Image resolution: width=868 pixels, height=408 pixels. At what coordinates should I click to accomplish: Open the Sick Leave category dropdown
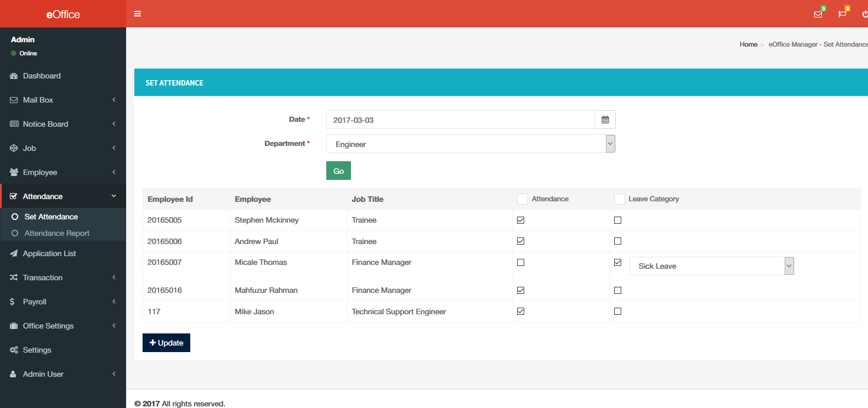click(711, 266)
